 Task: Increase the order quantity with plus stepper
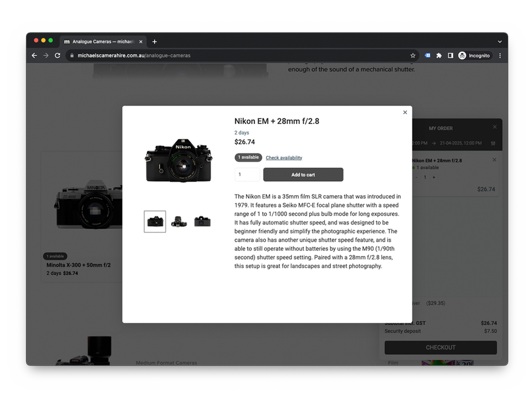434,177
